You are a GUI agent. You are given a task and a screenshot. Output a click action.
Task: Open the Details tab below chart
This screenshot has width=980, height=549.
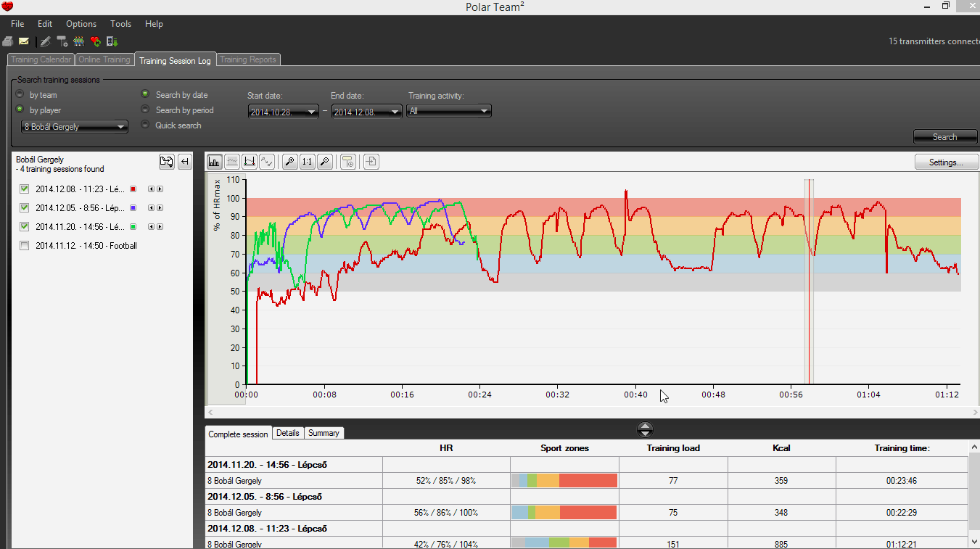click(288, 433)
